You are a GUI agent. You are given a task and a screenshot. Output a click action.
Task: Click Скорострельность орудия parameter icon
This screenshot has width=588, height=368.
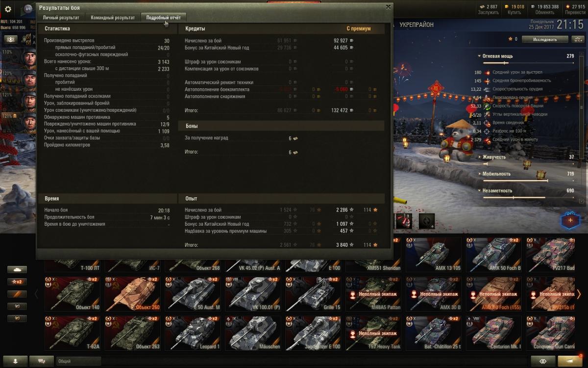[x=487, y=89]
